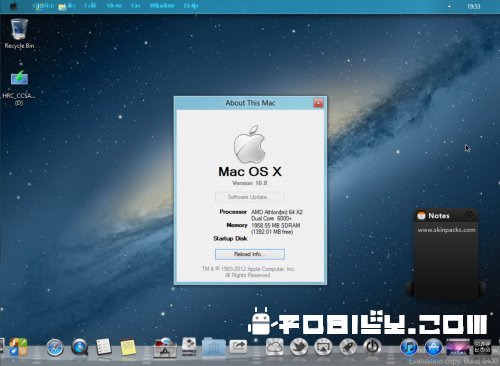Open the View menu in the menu bar
This screenshot has width=500, height=366.
114,6
